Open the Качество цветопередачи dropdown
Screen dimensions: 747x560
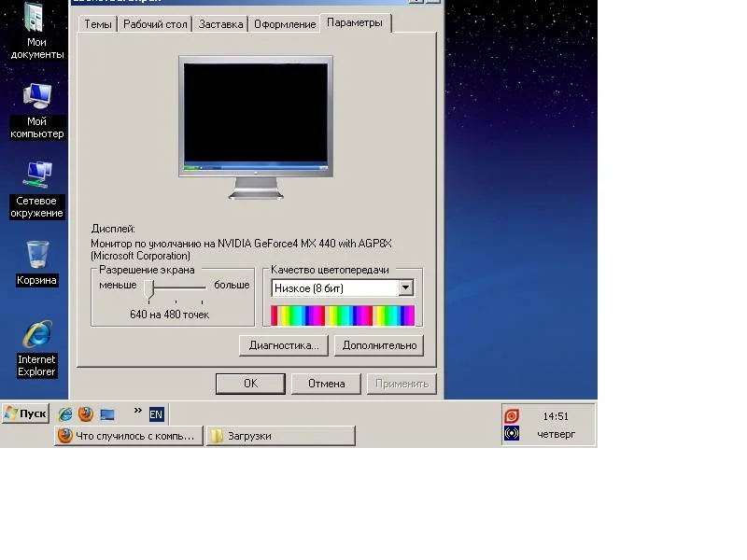point(343,288)
